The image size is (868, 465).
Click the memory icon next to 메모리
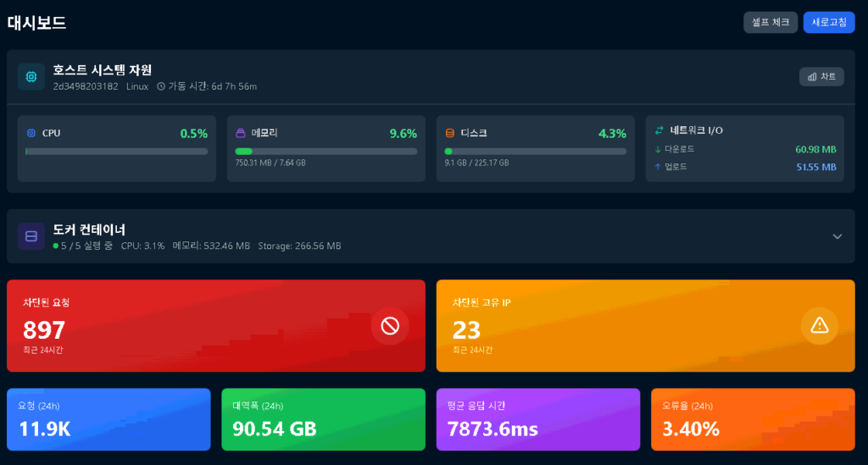click(240, 133)
